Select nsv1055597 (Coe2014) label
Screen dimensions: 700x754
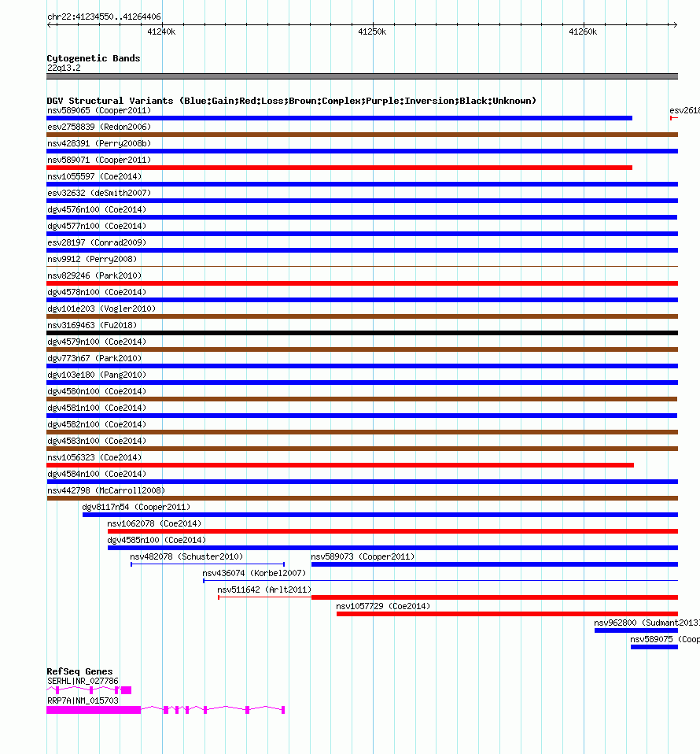click(x=94, y=176)
